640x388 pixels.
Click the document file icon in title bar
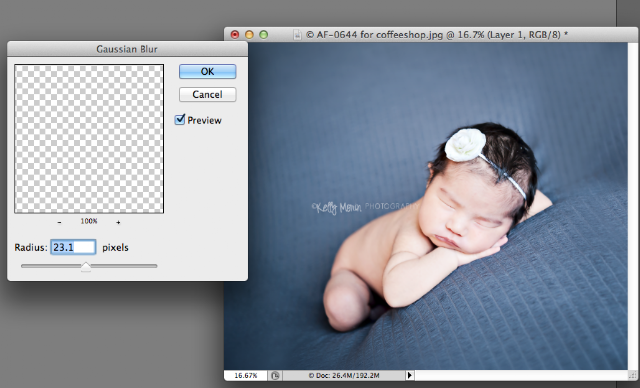click(298, 35)
